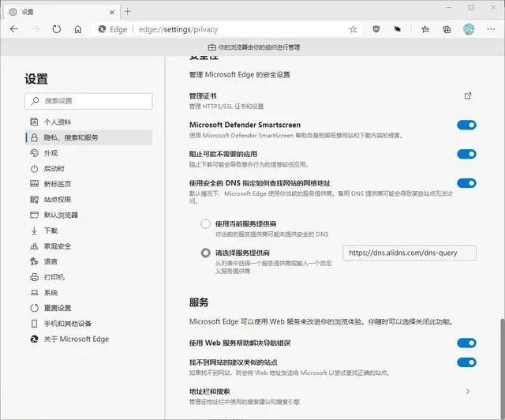Click 管理 HTTPS/SSL 证书和设置 text
Screen dimensions: 505x420
coord(226,107)
